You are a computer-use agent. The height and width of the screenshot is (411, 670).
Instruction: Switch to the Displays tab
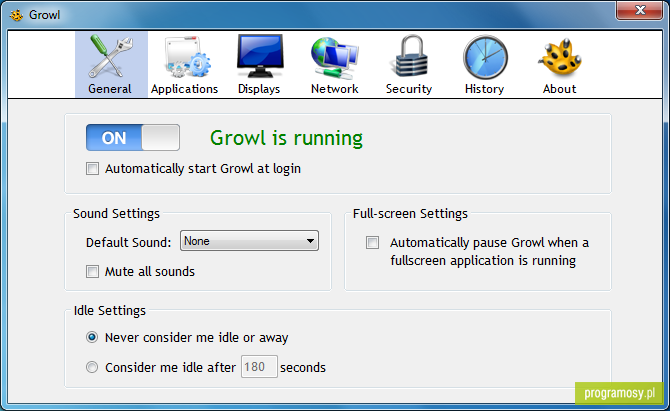pyautogui.click(x=259, y=65)
